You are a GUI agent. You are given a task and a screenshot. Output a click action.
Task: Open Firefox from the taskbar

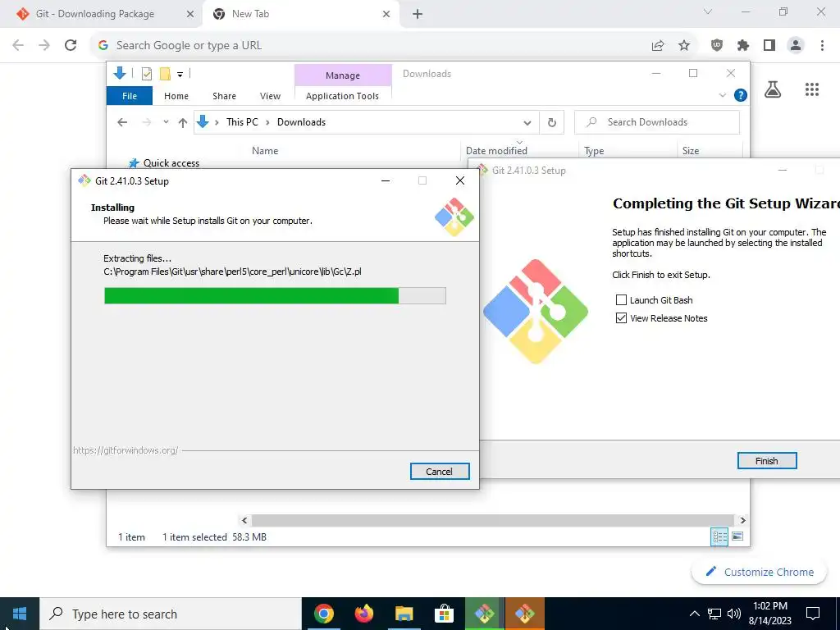364,614
